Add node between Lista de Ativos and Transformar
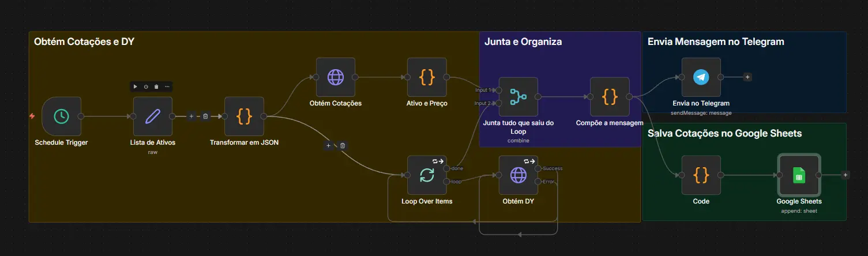The height and width of the screenshot is (256, 868). click(191, 116)
